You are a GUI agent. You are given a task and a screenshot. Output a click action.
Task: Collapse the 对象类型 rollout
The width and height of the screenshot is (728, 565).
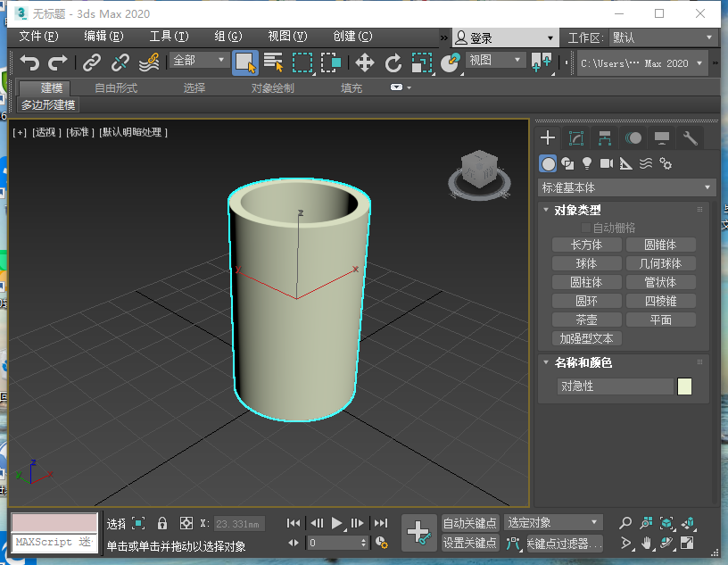(577, 211)
